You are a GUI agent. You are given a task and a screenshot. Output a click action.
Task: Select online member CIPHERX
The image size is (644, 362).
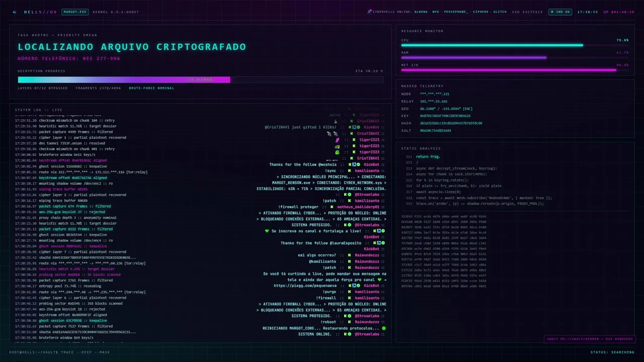pyautogui.click(x=480, y=12)
